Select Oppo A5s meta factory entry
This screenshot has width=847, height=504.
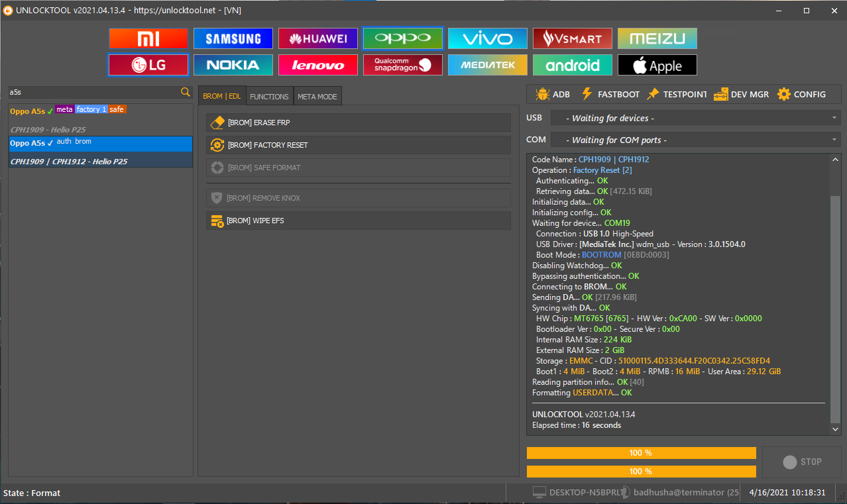coord(101,119)
